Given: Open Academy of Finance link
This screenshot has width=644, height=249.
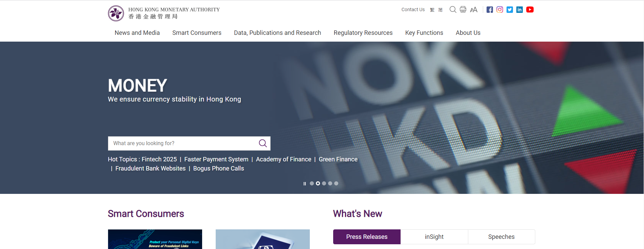Looking at the screenshot, I should click(x=283, y=159).
